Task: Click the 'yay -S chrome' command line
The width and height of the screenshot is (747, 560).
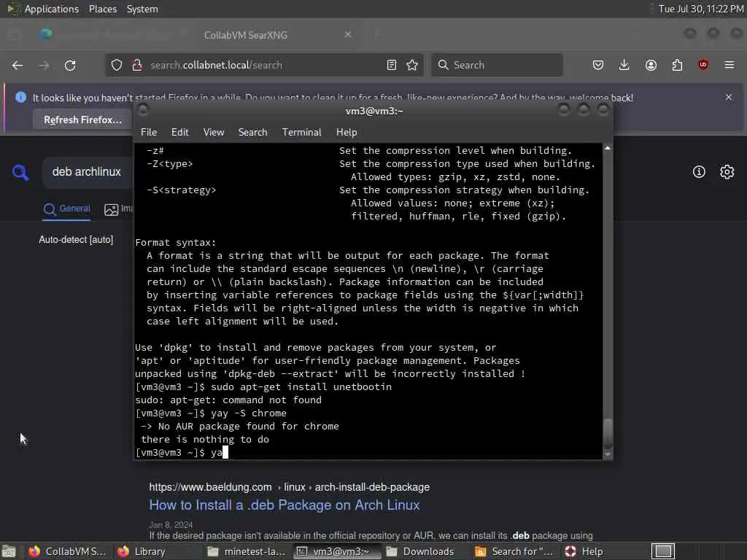Action: coord(211,413)
